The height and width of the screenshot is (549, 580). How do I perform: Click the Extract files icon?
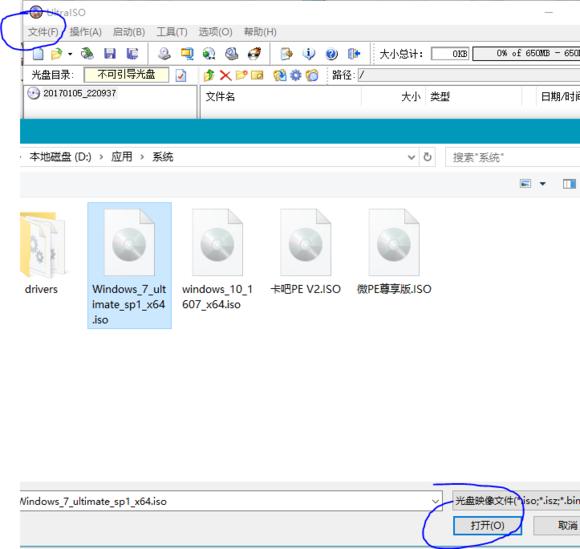point(280,75)
